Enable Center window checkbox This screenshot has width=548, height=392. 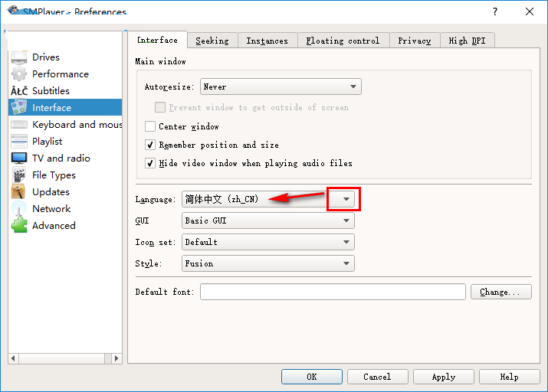[150, 126]
